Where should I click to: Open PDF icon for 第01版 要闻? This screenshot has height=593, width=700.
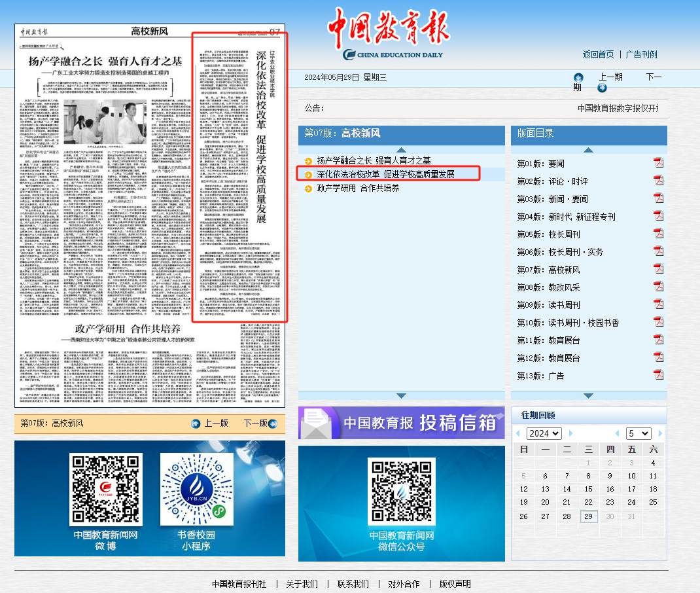pos(659,162)
